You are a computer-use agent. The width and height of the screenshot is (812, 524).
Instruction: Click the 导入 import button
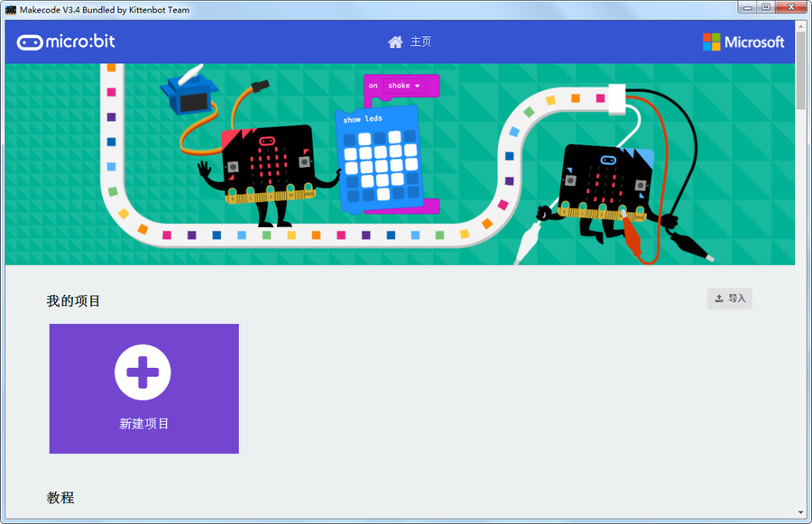[x=729, y=299]
